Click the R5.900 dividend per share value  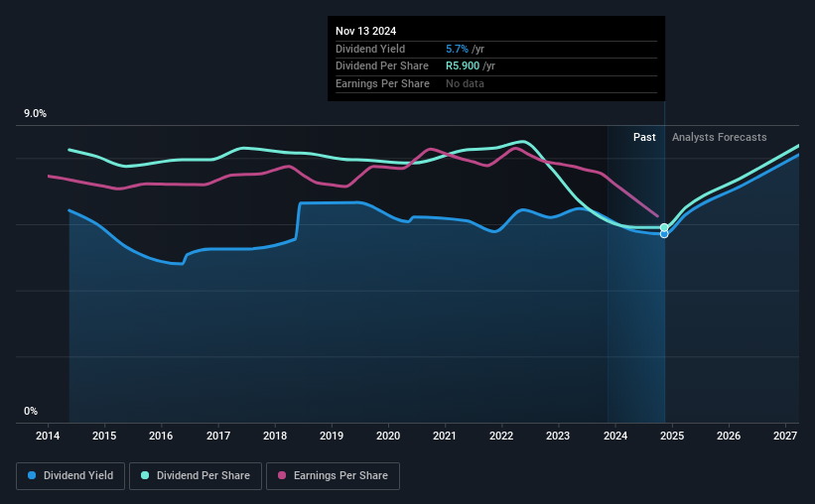coord(463,66)
